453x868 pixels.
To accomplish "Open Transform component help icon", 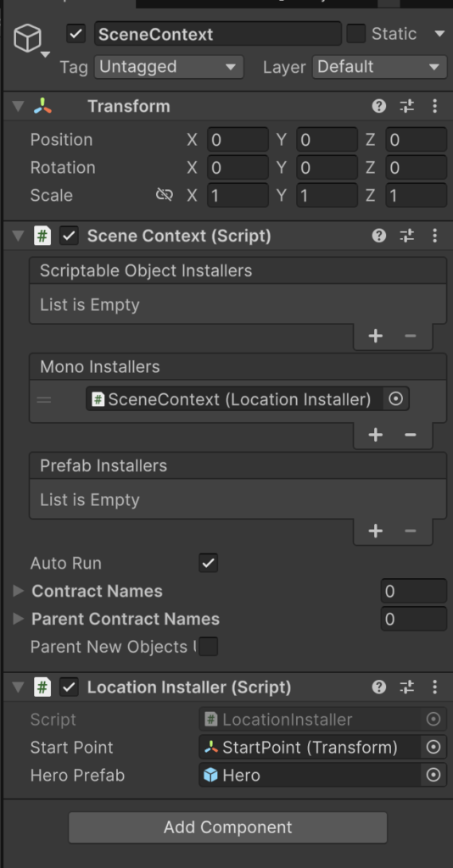I will click(379, 106).
